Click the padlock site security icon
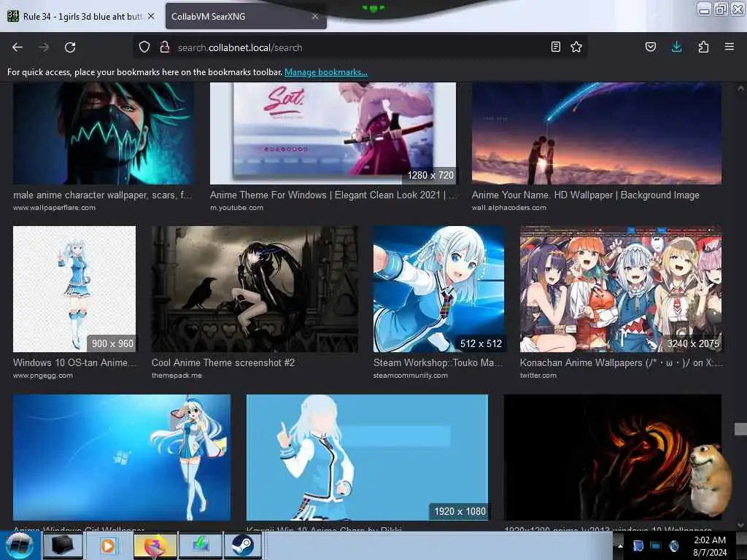The width and height of the screenshot is (747, 560). pos(165,47)
